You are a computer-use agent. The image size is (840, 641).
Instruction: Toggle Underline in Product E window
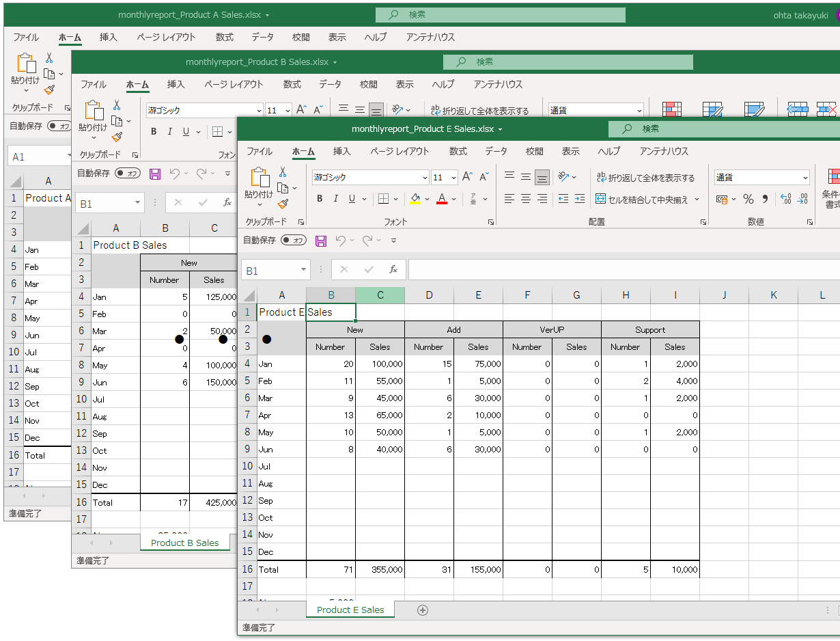pyautogui.click(x=352, y=199)
